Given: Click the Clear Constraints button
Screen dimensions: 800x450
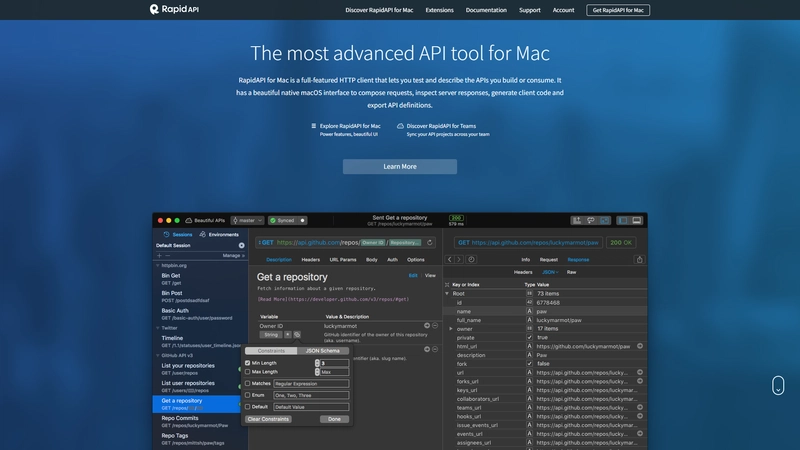Looking at the screenshot, I should 268,419.
